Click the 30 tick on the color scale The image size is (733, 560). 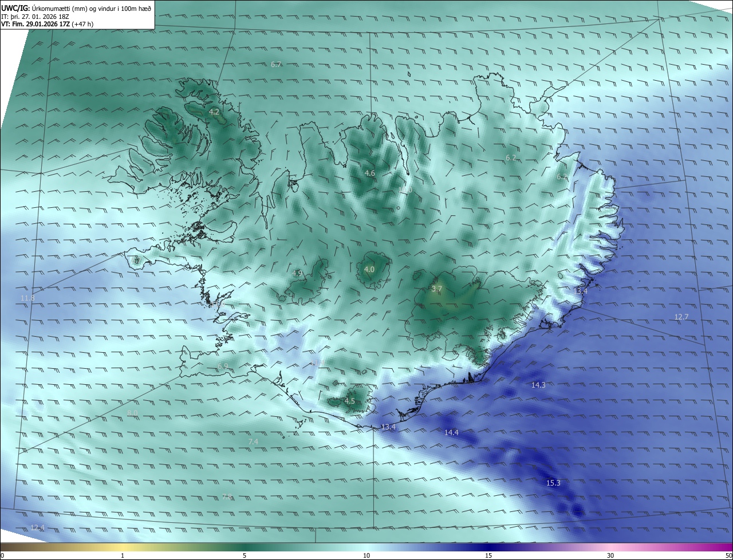pos(610,555)
